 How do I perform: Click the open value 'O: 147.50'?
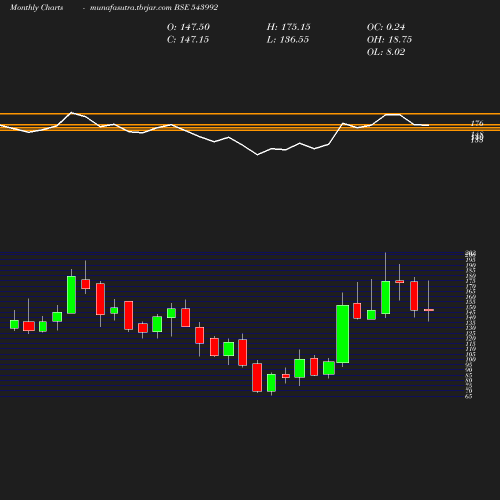pos(188,27)
